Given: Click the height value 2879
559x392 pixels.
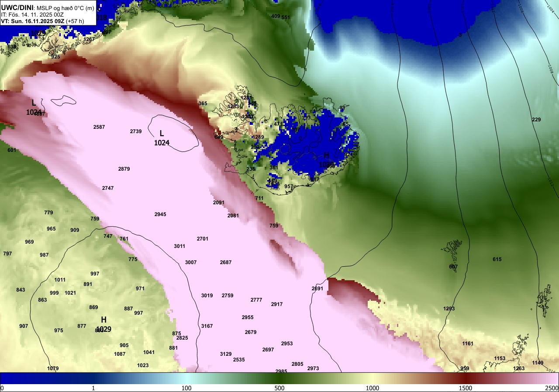Looking at the screenshot, I should click(x=124, y=169).
